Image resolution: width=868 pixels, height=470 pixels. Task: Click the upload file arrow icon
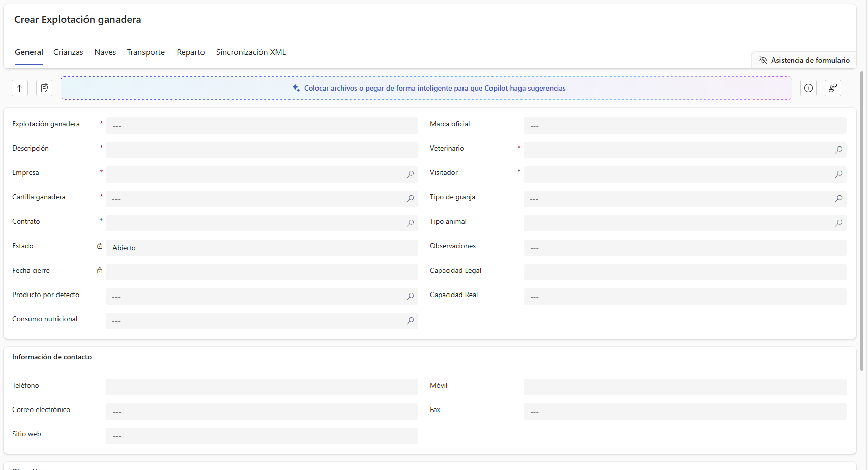pos(20,88)
